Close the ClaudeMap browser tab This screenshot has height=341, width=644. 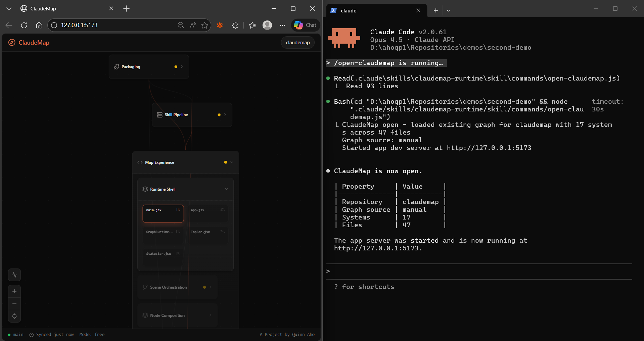[111, 9]
